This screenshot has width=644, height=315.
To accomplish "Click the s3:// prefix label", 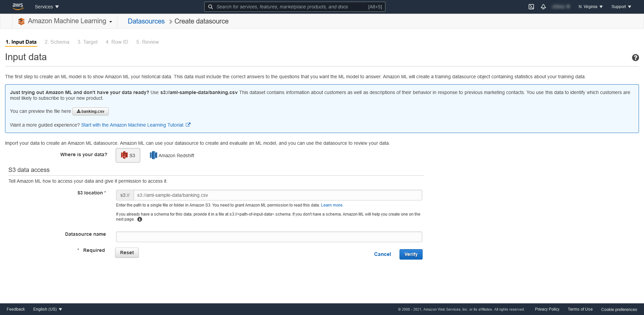I will pos(125,195).
